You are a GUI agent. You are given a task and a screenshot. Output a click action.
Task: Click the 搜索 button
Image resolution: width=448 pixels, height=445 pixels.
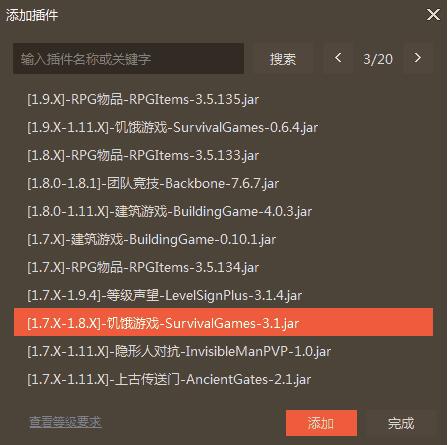point(283,59)
